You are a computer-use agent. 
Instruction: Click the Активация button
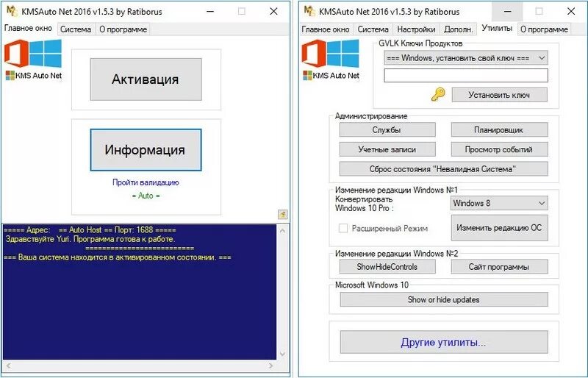[146, 79]
